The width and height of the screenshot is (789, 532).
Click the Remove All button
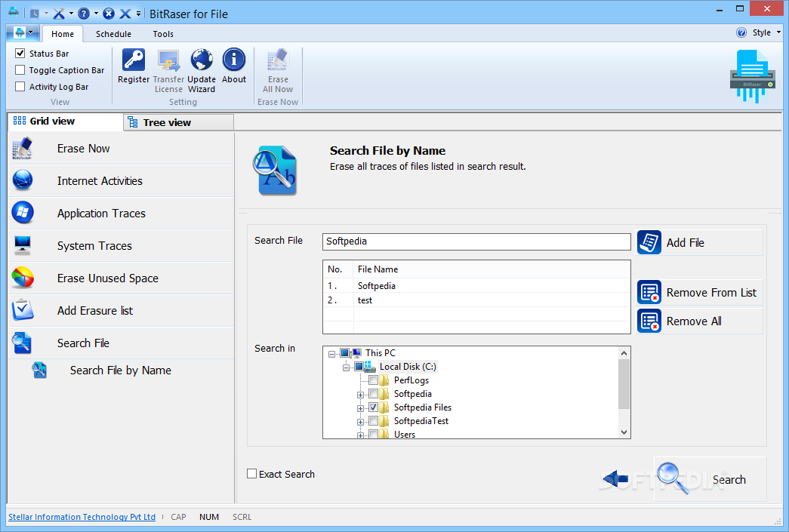(699, 321)
